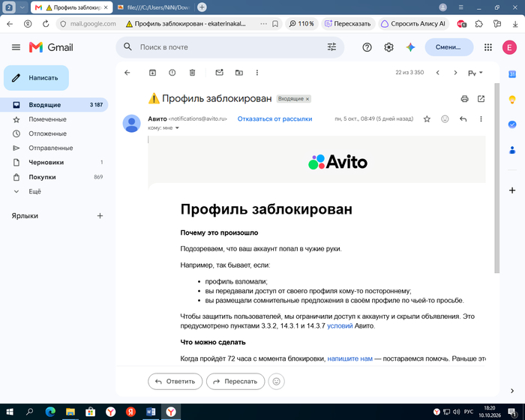Click the Написать compose button

36,78
